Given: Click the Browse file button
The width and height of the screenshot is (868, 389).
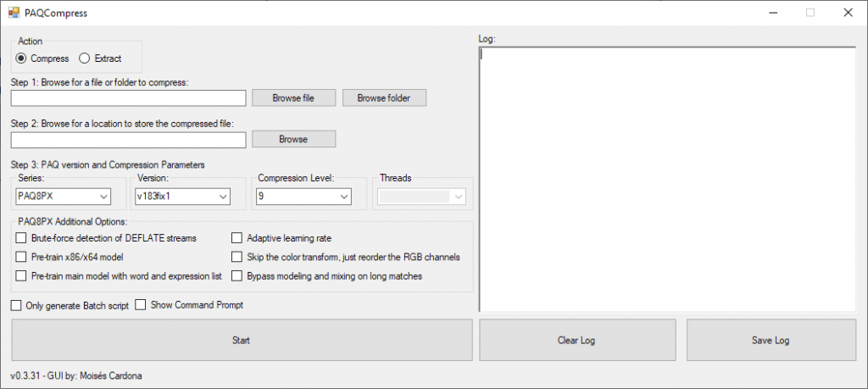Looking at the screenshot, I should tap(293, 98).
